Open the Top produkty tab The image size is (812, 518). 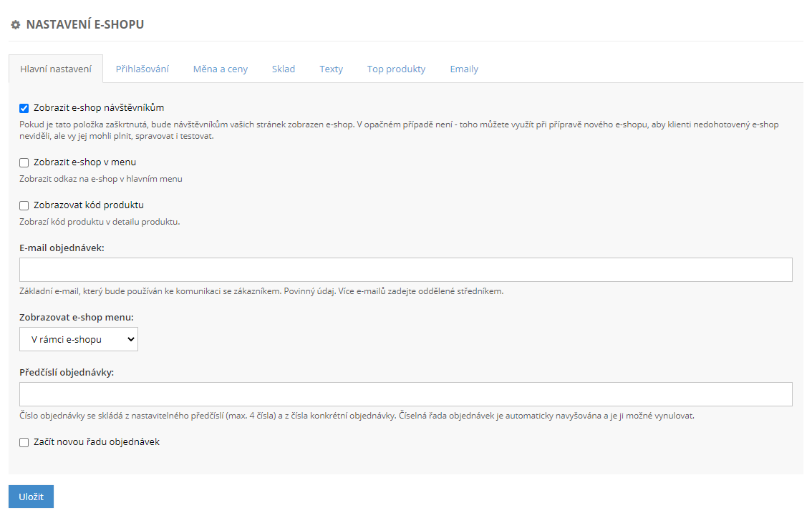click(396, 69)
